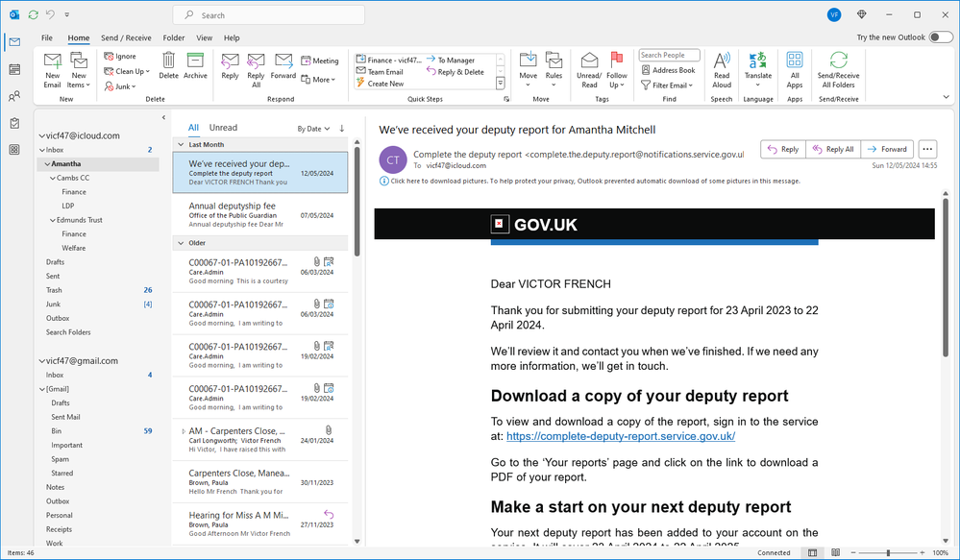The image size is (960, 560).
Task: Collapse the Edmunds Trust folder
Action: (x=53, y=220)
